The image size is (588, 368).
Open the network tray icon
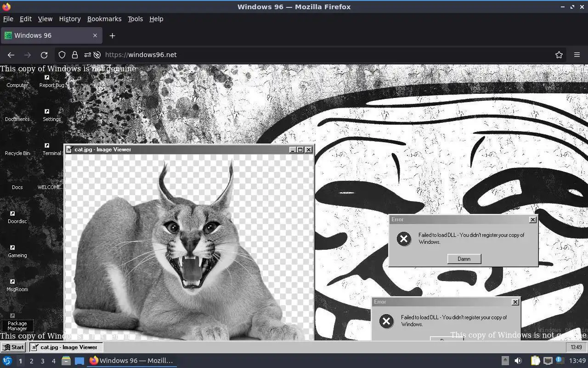click(548, 361)
